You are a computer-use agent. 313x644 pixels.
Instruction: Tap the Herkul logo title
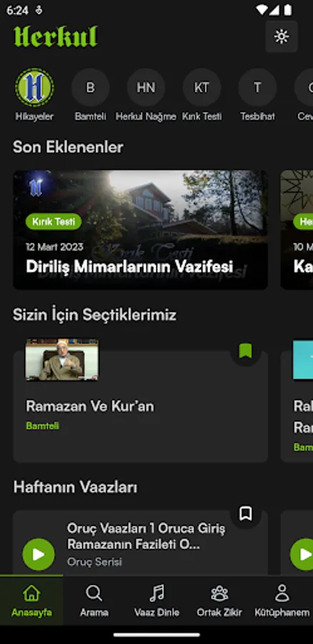56,36
